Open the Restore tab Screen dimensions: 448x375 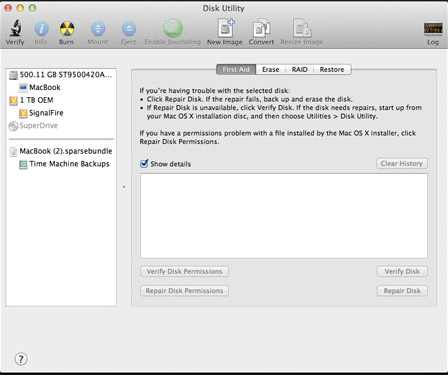[332, 69]
